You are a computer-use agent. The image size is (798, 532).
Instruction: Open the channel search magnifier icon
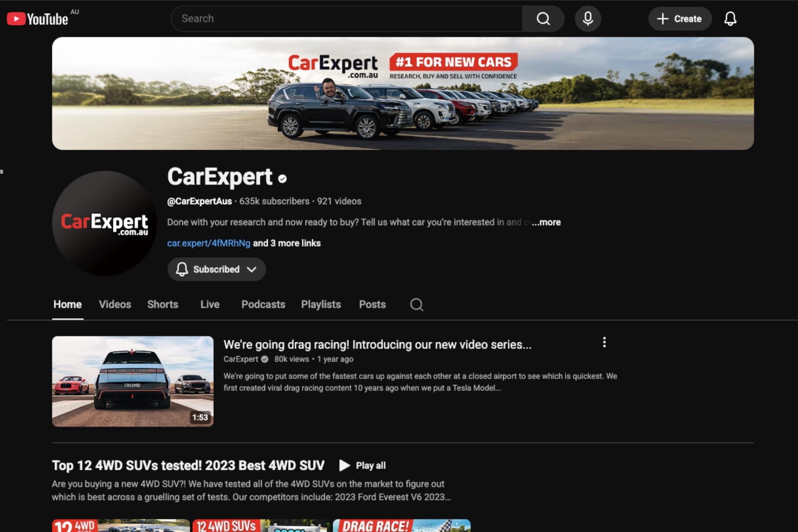[x=416, y=304]
